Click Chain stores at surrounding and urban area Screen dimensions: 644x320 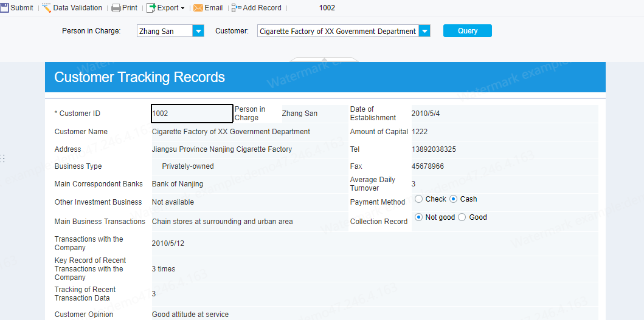click(222, 222)
